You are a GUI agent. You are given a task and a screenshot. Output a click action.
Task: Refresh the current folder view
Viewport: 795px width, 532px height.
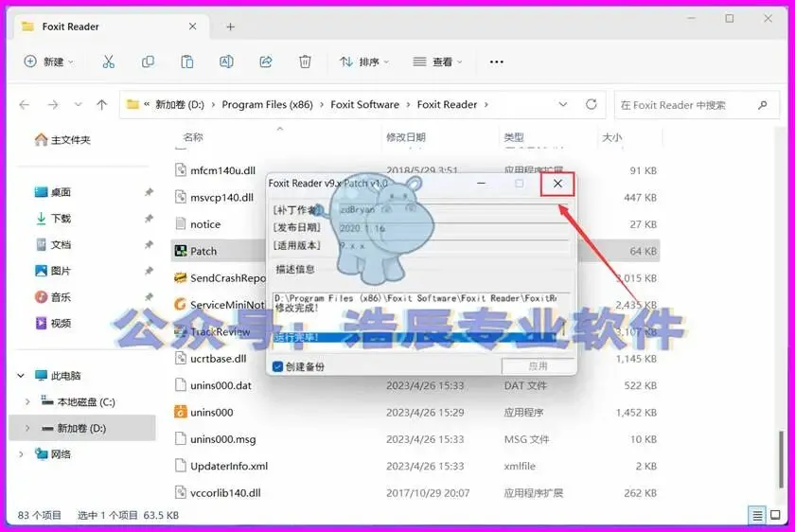(x=592, y=104)
